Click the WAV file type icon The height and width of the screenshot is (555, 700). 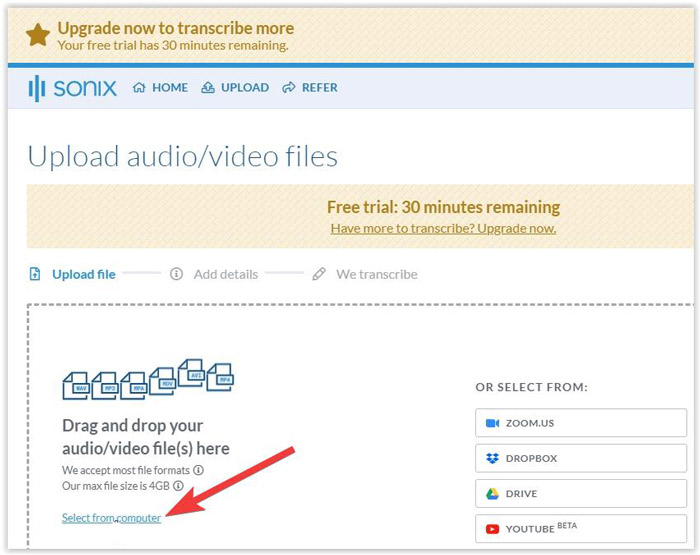tap(76, 386)
